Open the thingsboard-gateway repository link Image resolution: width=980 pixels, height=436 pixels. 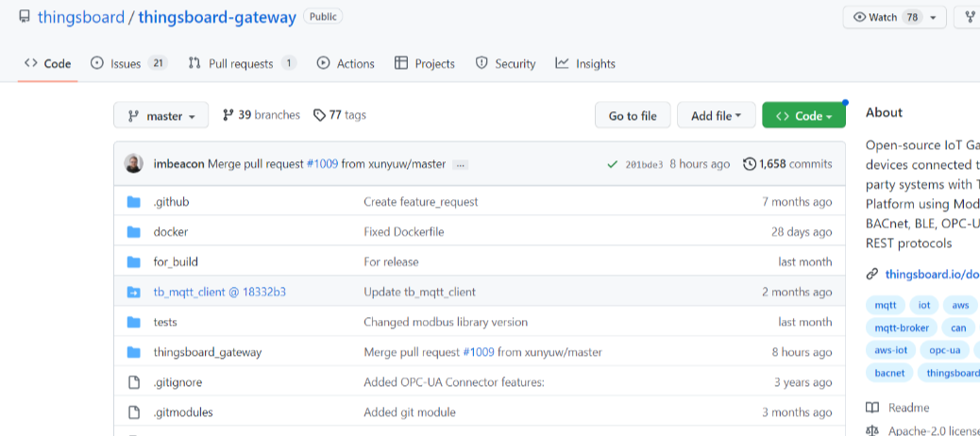217,17
